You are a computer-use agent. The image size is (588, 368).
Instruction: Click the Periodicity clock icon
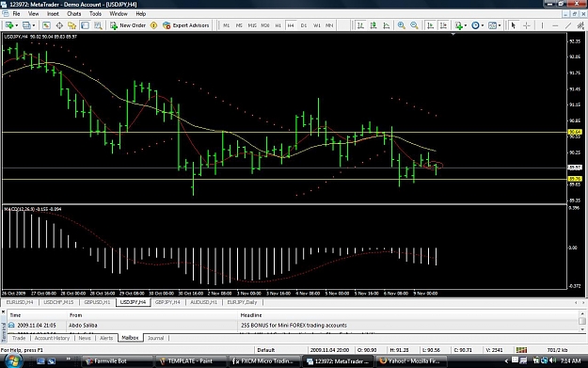point(475,25)
